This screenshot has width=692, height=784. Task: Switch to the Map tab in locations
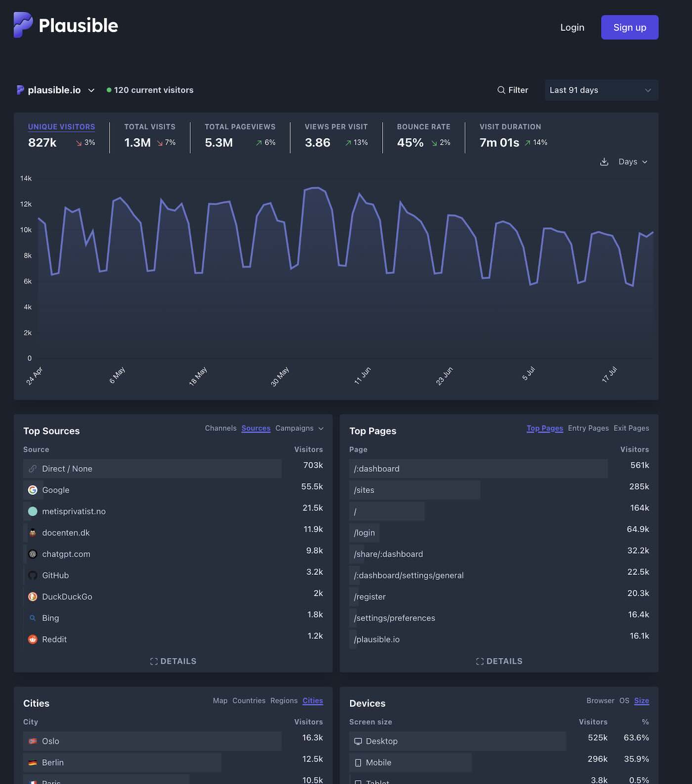[x=220, y=701]
